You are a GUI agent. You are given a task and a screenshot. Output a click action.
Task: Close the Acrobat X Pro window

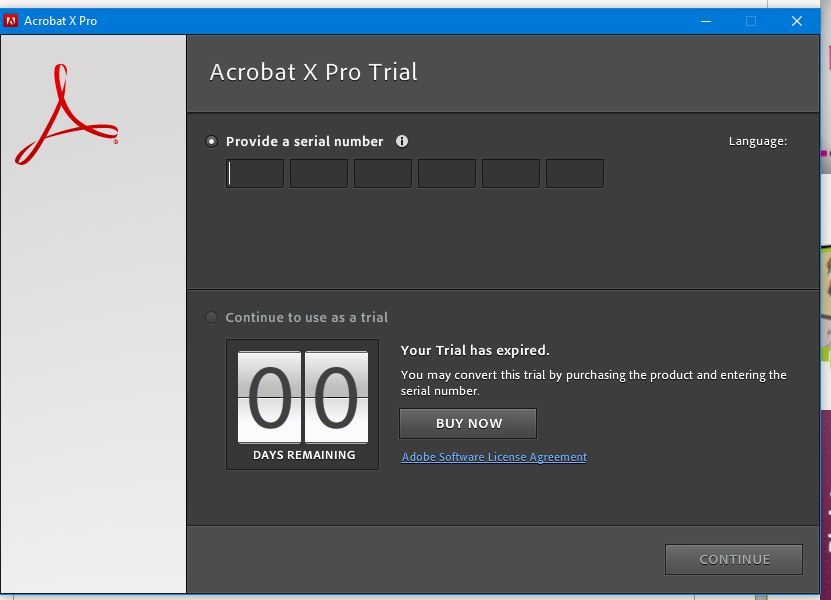tap(797, 21)
